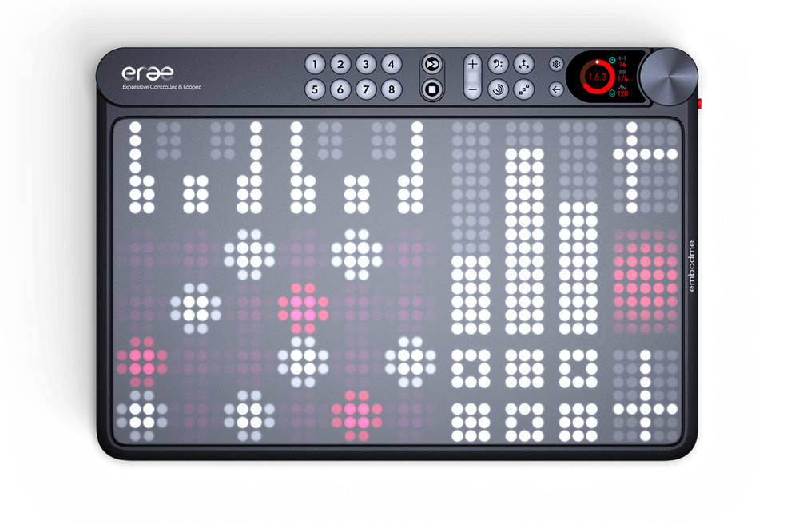Tap the pink LED block on the right
Image resolution: width=799 pixels, height=532 pixels.
point(644,274)
